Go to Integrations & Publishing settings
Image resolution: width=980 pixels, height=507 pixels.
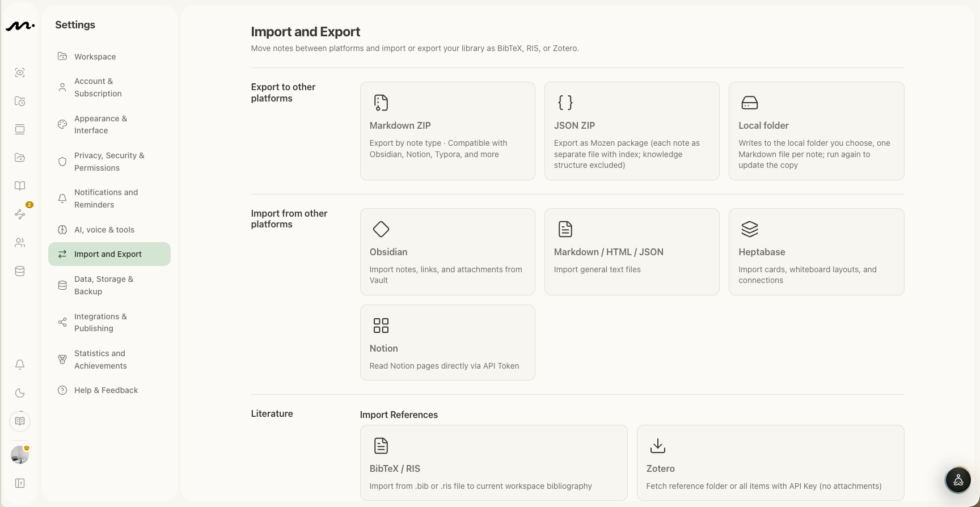(x=109, y=322)
